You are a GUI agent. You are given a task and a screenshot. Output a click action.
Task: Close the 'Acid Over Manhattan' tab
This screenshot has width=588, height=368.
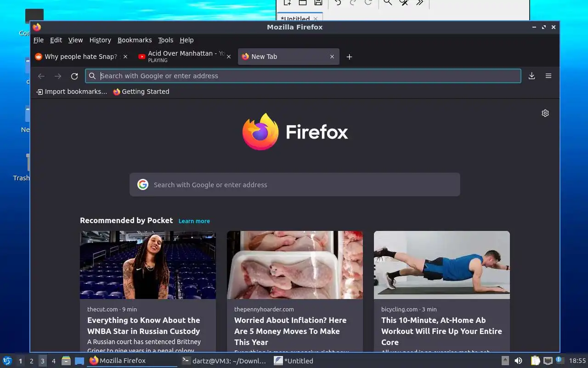coord(229,57)
